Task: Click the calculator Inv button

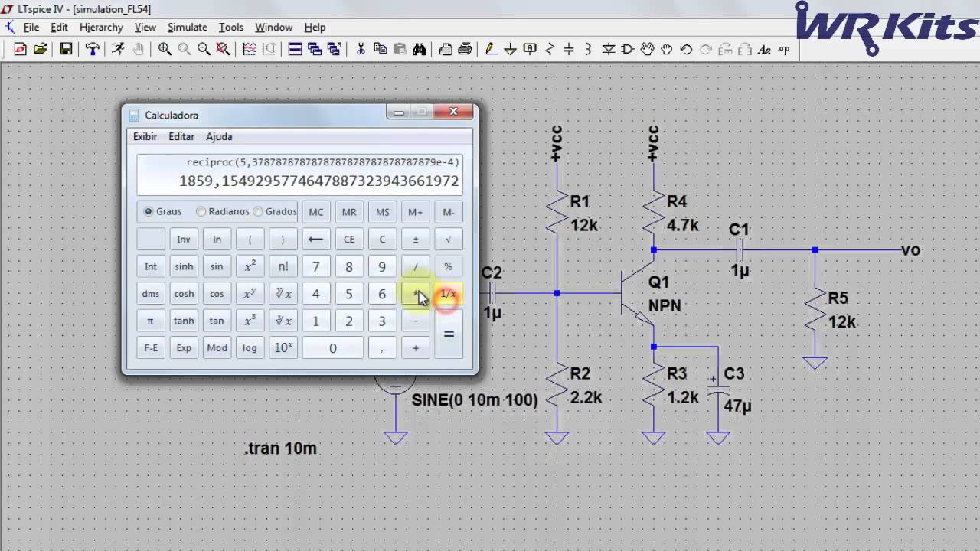Action: (x=184, y=240)
